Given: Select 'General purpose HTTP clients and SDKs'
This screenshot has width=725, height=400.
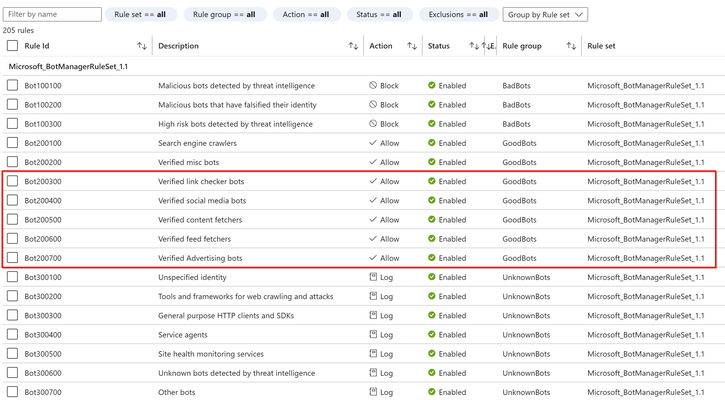Looking at the screenshot, I should click(x=226, y=316).
